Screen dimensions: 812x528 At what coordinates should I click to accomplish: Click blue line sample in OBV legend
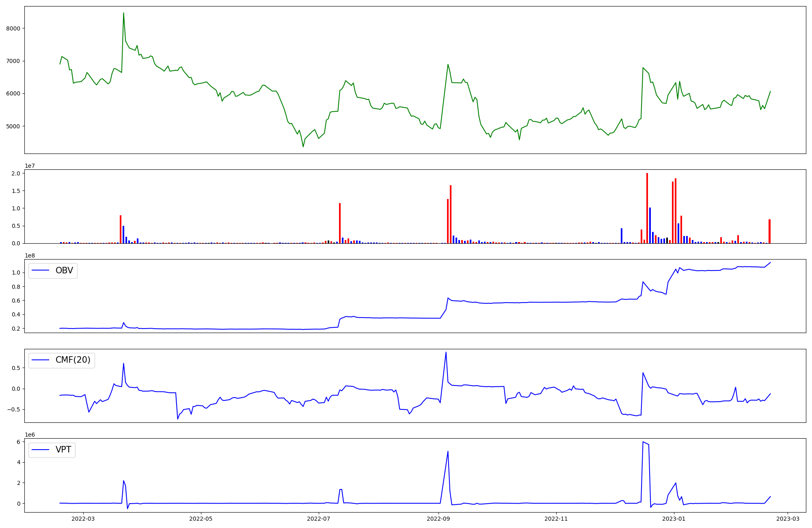tap(41, 270)
